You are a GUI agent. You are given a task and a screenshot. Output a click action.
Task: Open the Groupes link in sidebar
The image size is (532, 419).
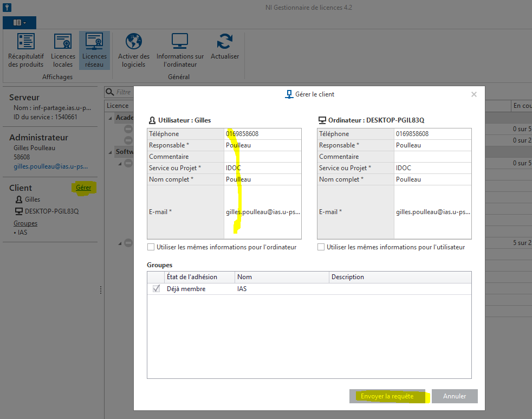point(25,223)
